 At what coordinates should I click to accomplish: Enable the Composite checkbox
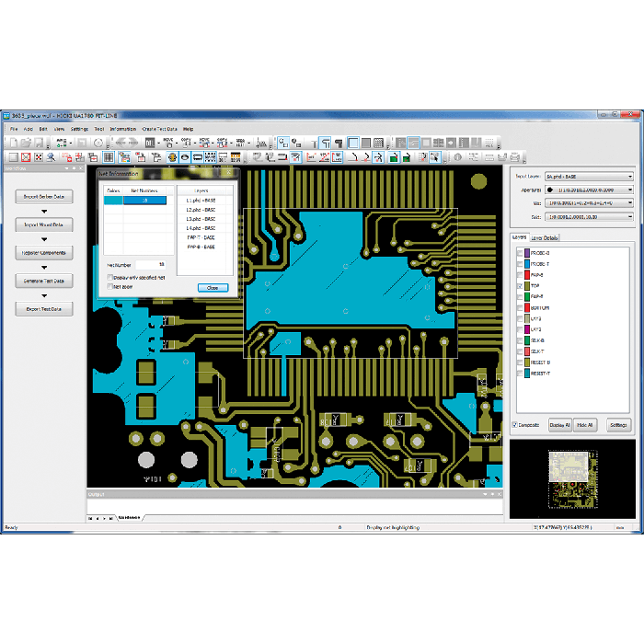click(x=514, y=425)
